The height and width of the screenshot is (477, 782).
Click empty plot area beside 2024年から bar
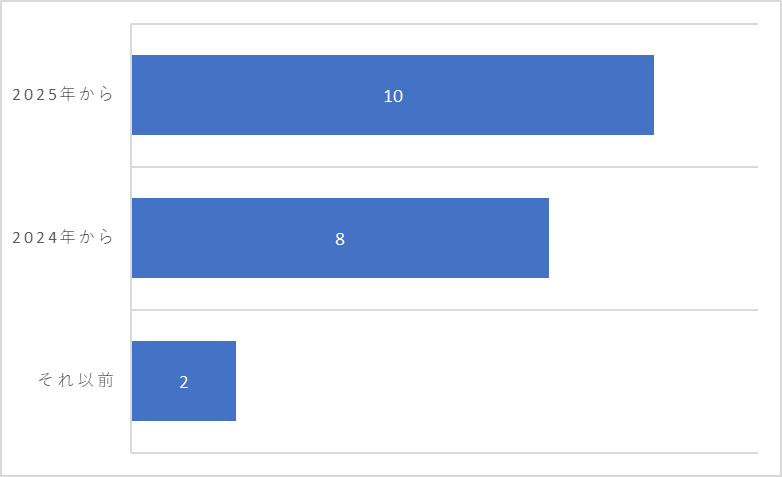coord(653,238)
